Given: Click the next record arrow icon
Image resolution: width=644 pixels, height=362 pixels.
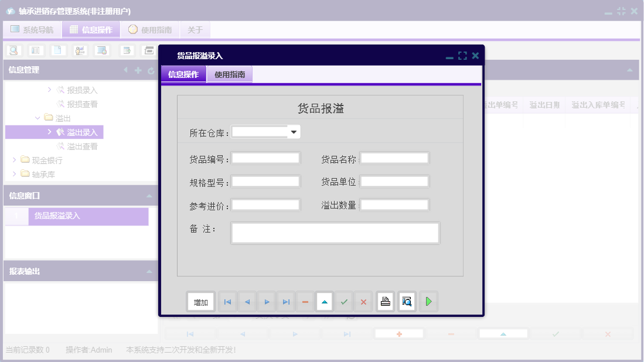Looking at the screenshot, I should [266, 301].
